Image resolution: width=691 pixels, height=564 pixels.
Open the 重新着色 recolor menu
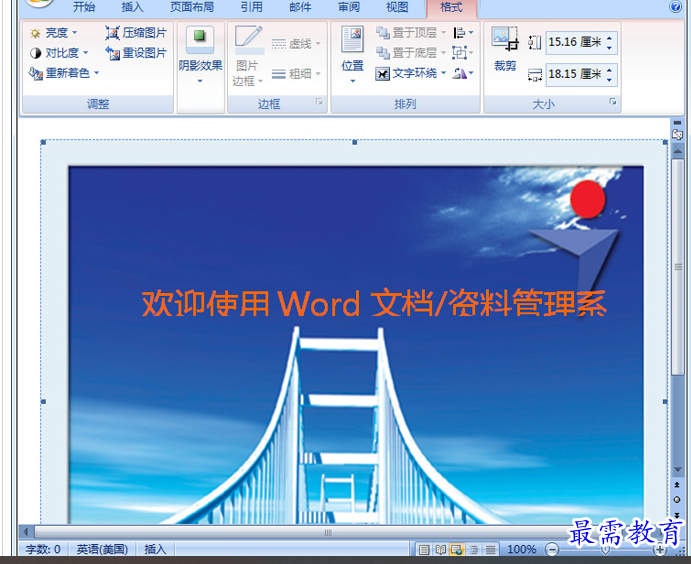click(64, 73)
